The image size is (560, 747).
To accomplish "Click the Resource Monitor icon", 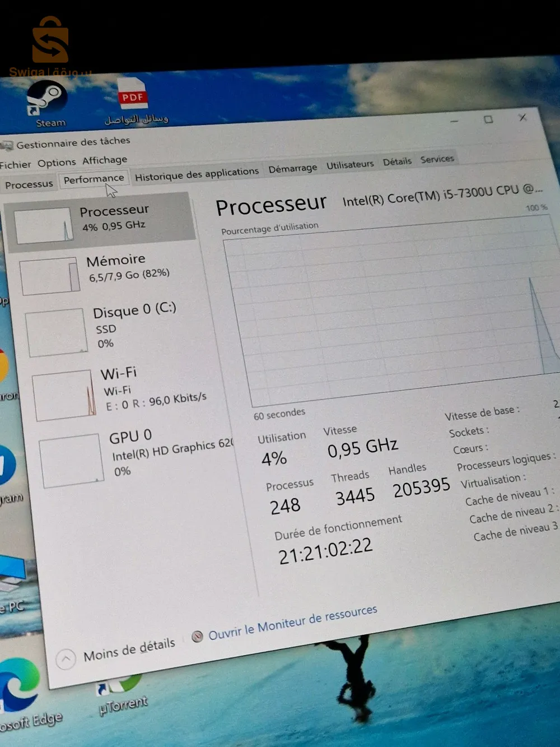I will (197, 637).
